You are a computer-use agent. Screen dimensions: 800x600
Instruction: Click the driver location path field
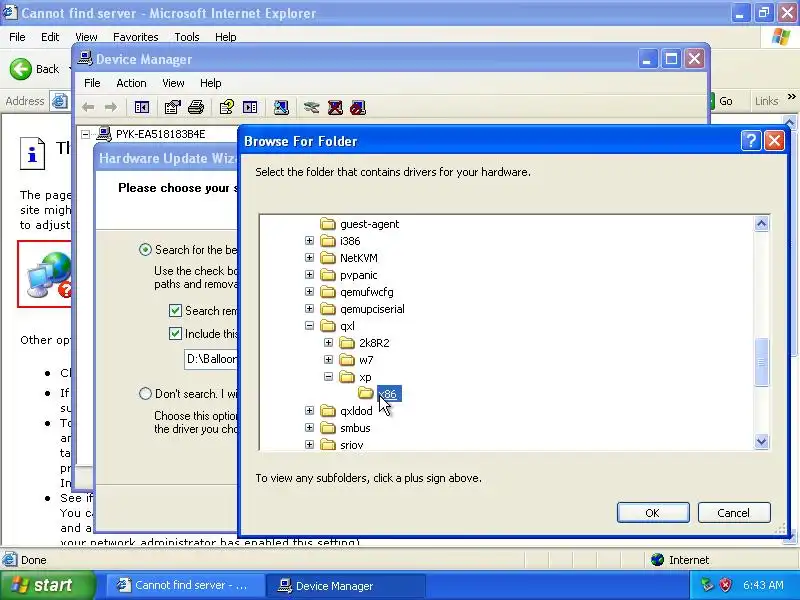click(x=211, y=359)
